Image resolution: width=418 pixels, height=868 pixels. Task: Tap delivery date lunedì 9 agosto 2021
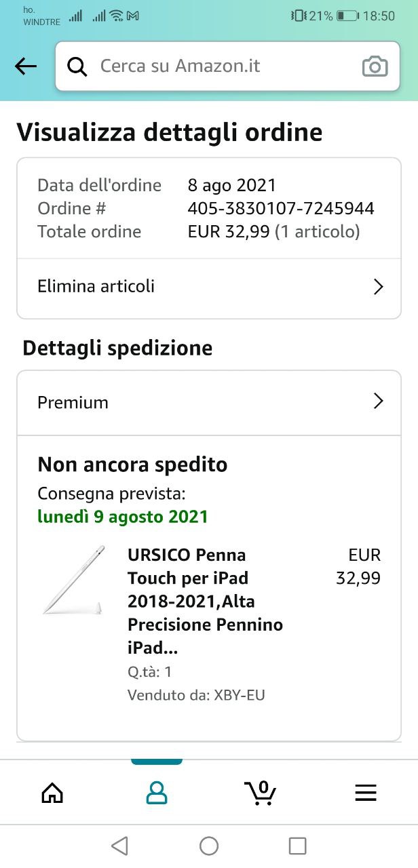point(122,517)
